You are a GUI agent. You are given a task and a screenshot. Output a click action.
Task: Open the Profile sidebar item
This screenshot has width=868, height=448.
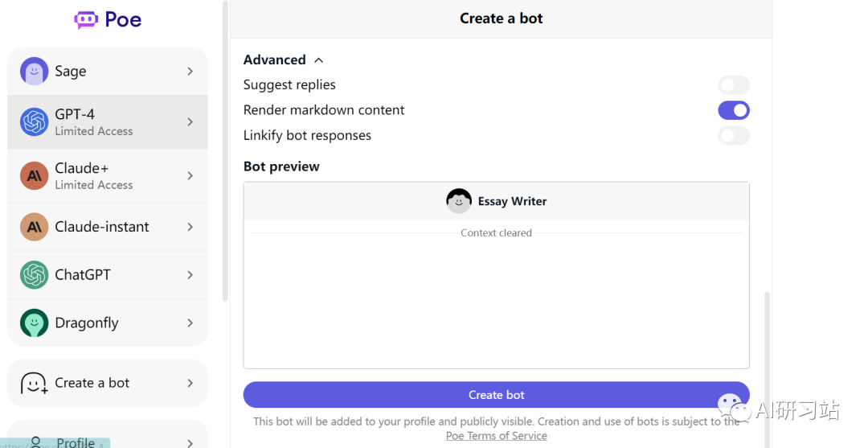click(108, 434)
